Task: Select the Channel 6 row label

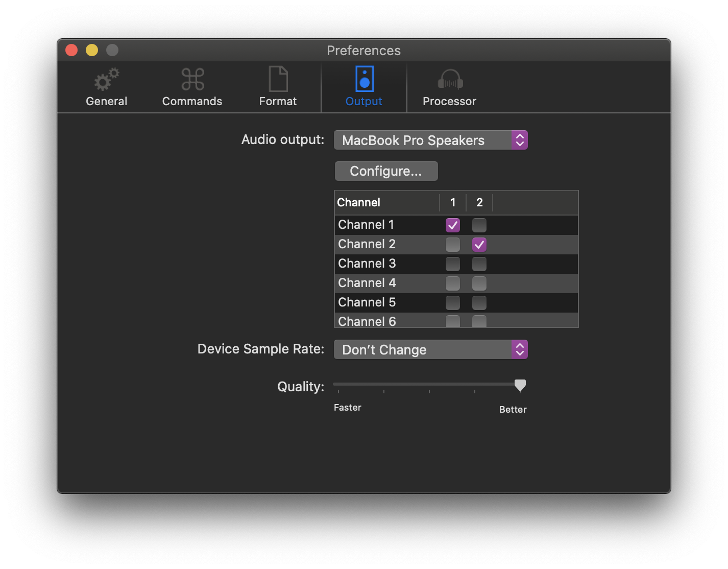Action: click(x=367, y=321)
